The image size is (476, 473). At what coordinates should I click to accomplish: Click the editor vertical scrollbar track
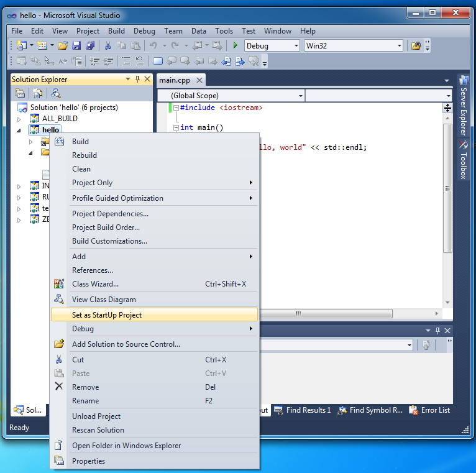click(447, 273)
